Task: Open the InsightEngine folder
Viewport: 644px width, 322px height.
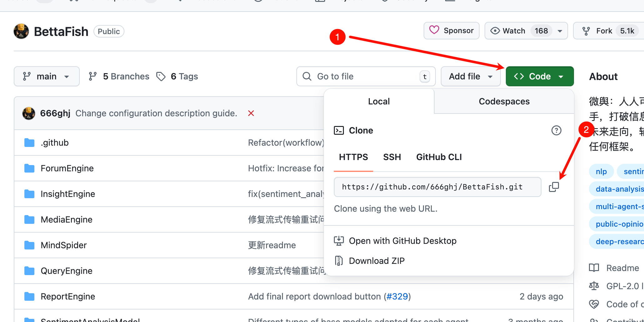Action: [x=68, y=194]
